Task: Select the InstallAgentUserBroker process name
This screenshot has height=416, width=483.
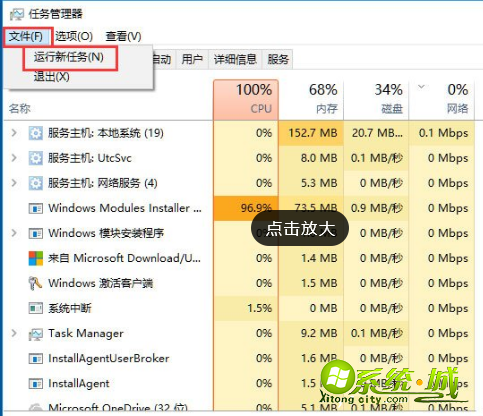Action: [x=109, y=358]
